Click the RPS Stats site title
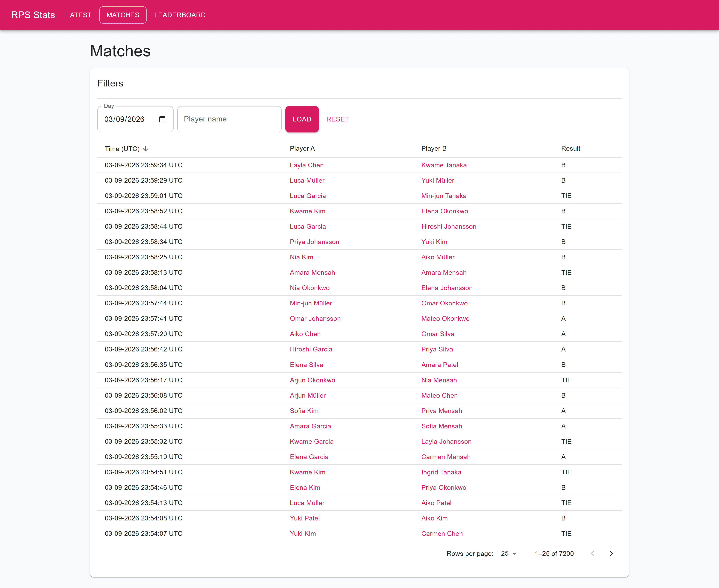This screenshot has width=719, height=588. pyautogui.click(x=33, y=15)
